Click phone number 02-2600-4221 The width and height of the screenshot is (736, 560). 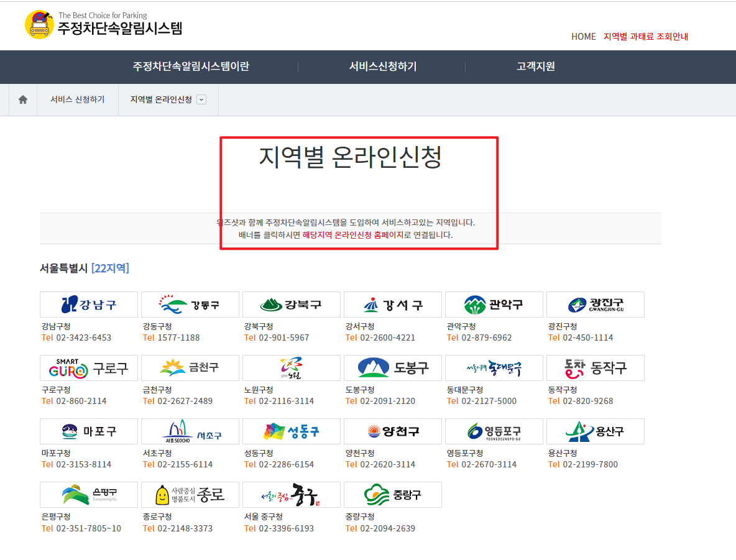388,337
